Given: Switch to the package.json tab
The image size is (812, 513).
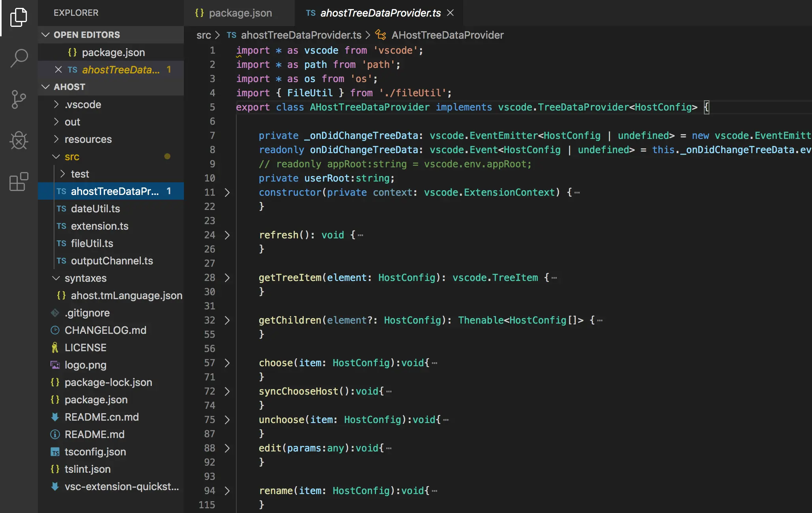Looking at the screenshot, I should (239, 13).
